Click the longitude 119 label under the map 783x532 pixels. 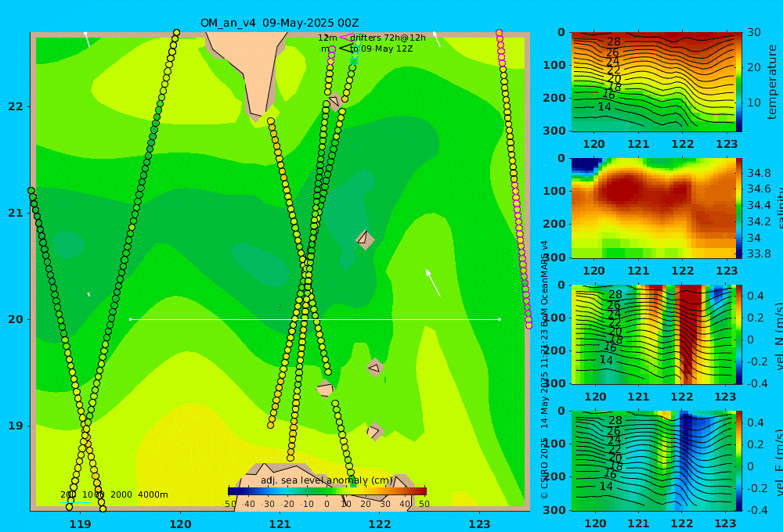[x=81, y=524]
